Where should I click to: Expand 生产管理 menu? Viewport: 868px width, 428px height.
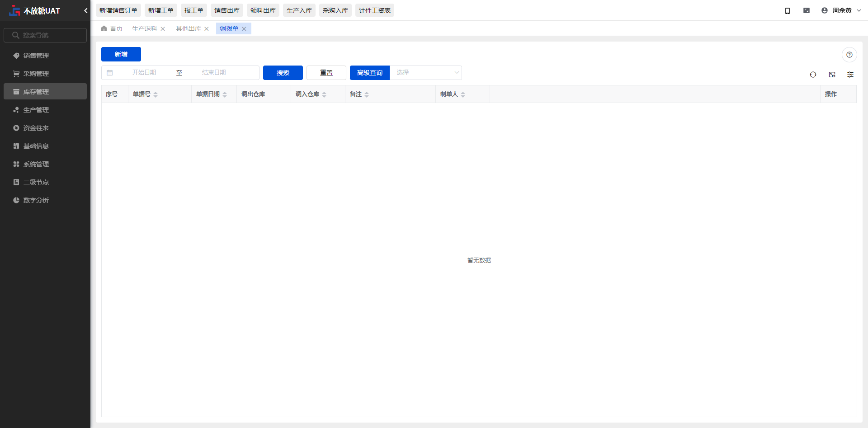(x=45, y=110)
